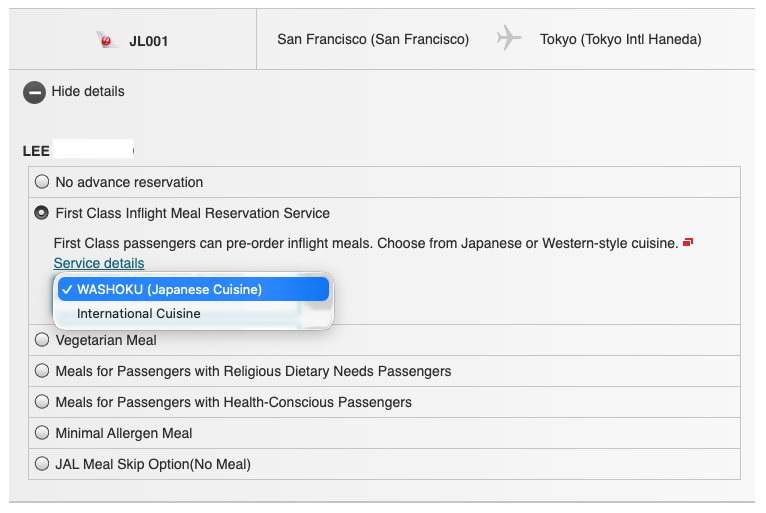Select International Cuisine in the dropdown list
This screenshot has height=513, width=766.
(x=139, y=313)
